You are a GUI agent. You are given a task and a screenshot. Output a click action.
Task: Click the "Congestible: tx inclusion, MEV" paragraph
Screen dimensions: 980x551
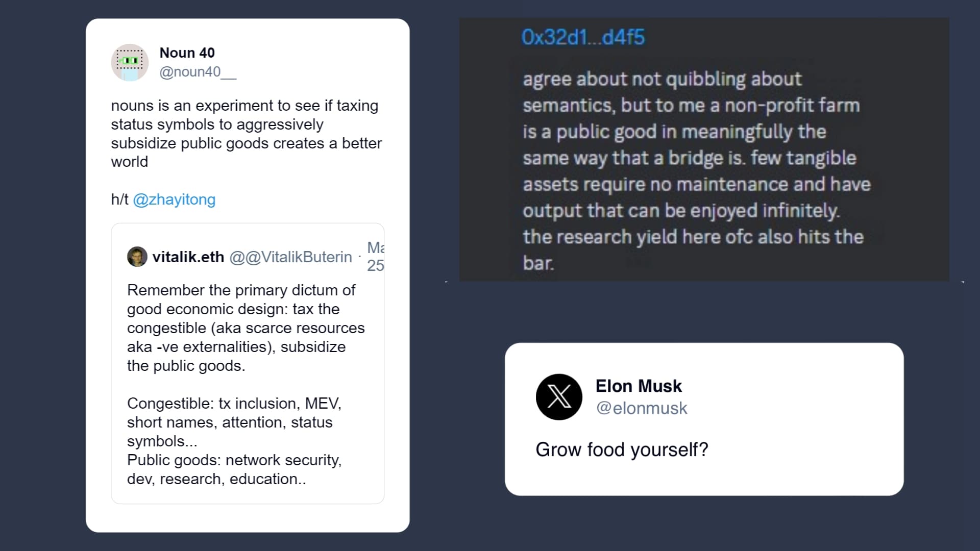click(x=234, y=422)
